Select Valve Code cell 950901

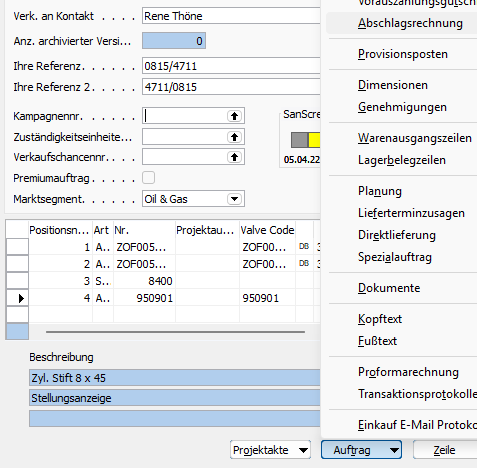pos(267,298)
